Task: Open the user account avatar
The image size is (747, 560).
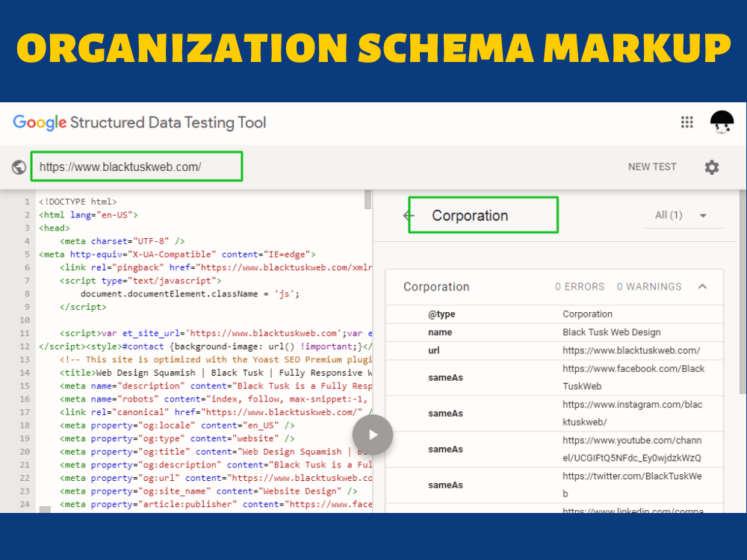Action: (x=722, y=122)
